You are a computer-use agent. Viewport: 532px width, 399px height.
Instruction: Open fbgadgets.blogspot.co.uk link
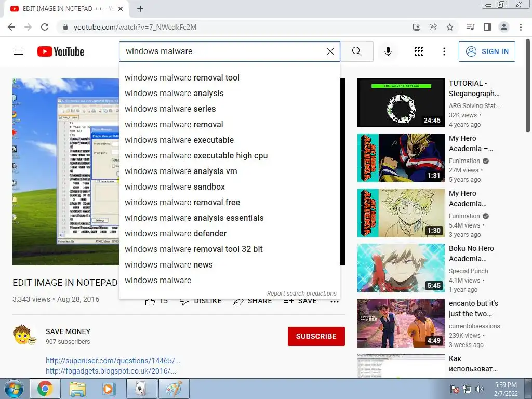(111, 371)
